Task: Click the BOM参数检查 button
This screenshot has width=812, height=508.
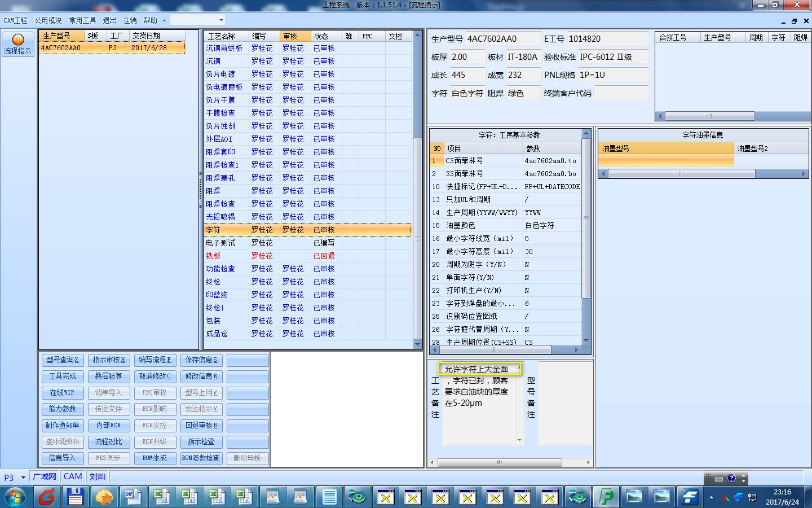Action: [201, 458]
